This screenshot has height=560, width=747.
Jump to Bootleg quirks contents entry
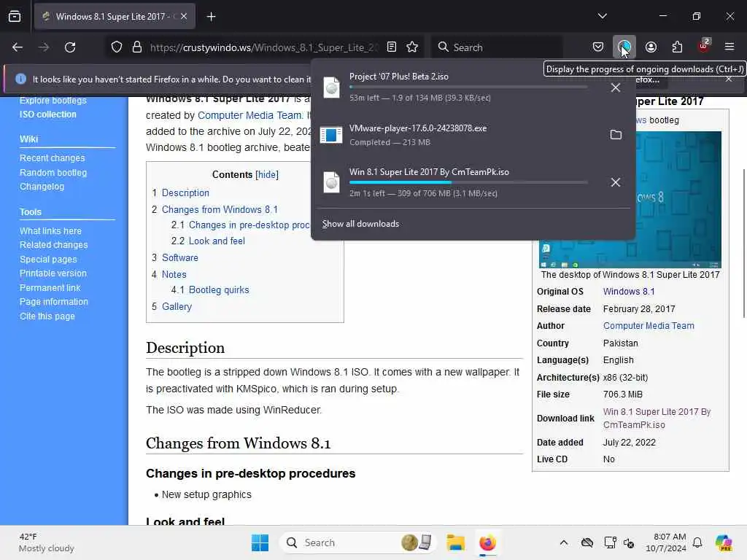[219, 290]
